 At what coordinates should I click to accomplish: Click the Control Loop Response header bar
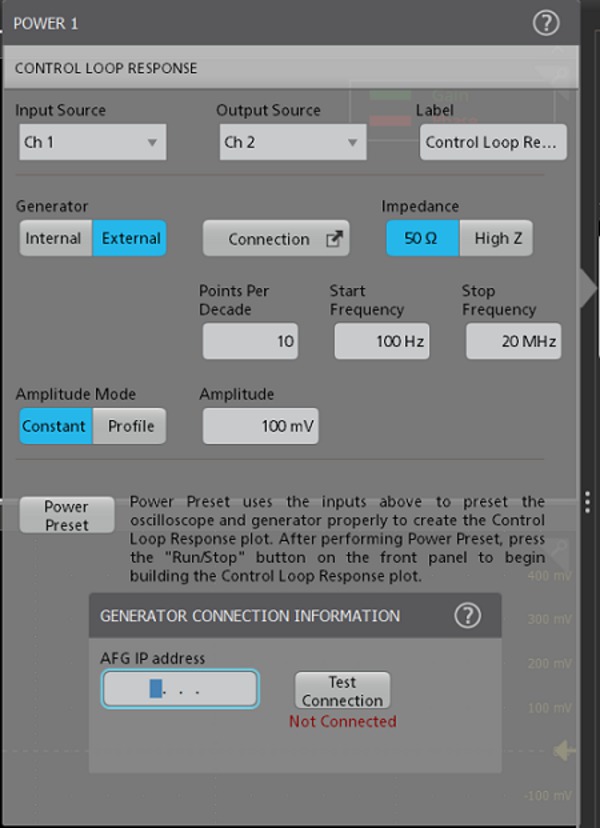click(x=290, y=68)
